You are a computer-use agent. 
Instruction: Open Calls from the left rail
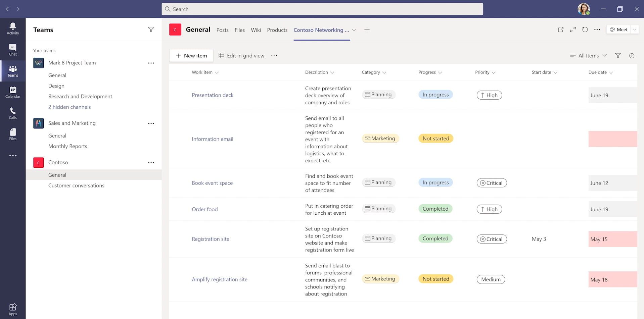click(13, 113)
